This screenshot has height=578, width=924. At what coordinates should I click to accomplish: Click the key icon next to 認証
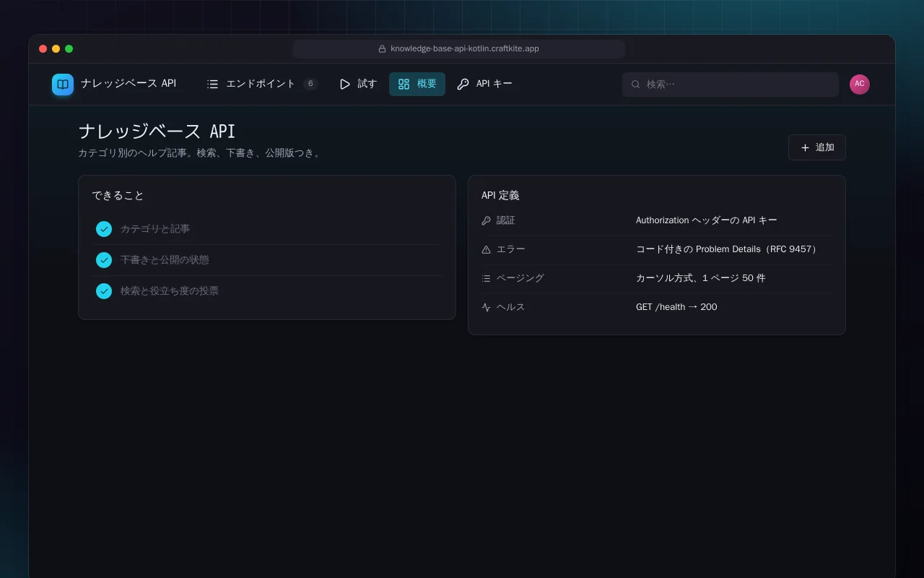coord(486,220)
